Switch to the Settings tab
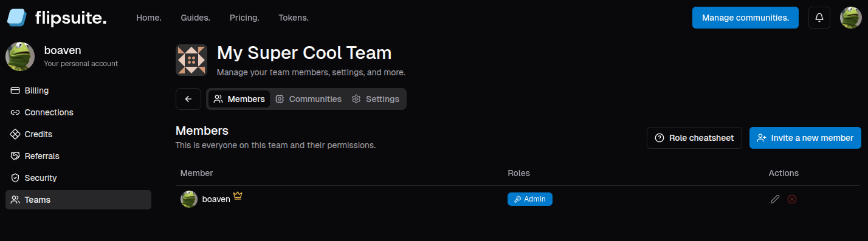 coord(375,99)
